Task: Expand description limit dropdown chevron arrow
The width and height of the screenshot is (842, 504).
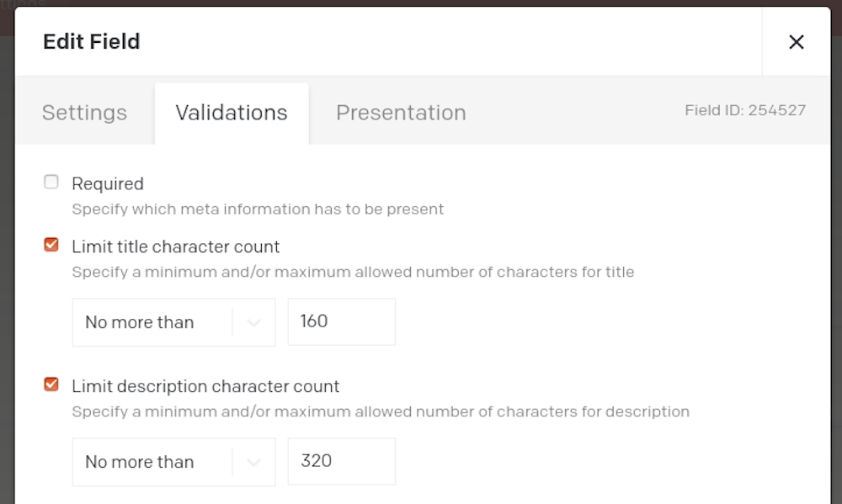Action: [x=253, y=462]
